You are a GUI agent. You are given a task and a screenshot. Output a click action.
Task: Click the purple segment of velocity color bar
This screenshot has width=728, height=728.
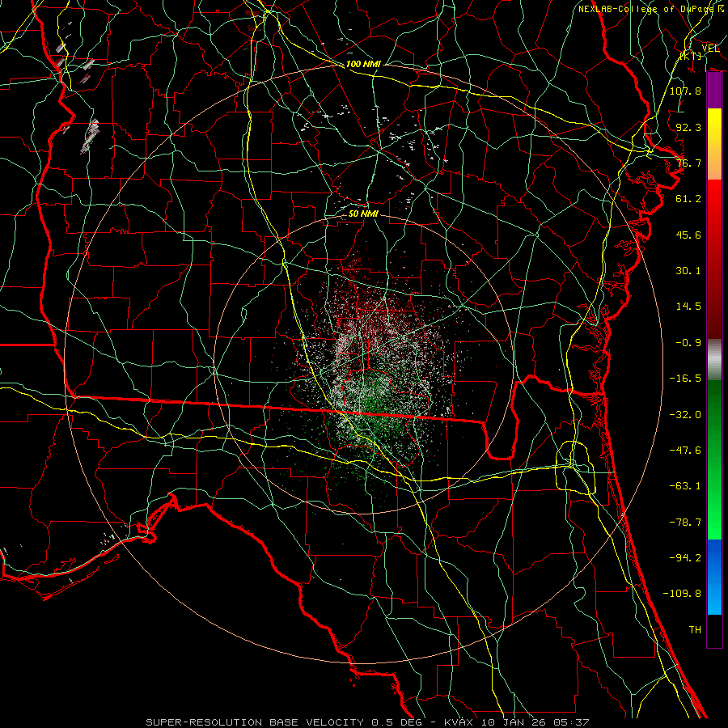click(714, 91)
